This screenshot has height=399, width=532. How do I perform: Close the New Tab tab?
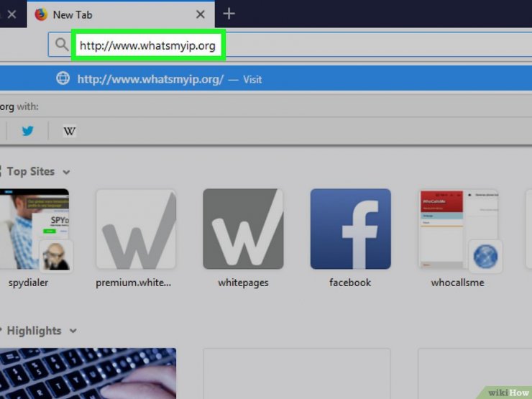[x=201, y=14]
